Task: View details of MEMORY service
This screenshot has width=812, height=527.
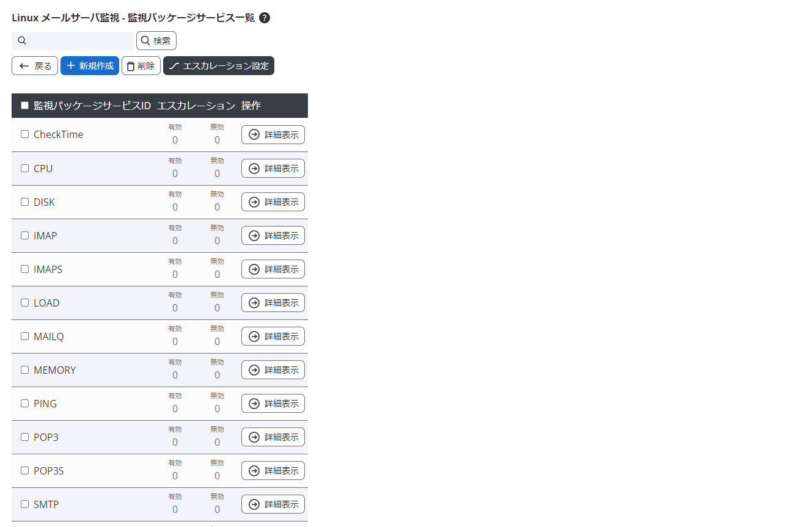Action: coord(273,370)
